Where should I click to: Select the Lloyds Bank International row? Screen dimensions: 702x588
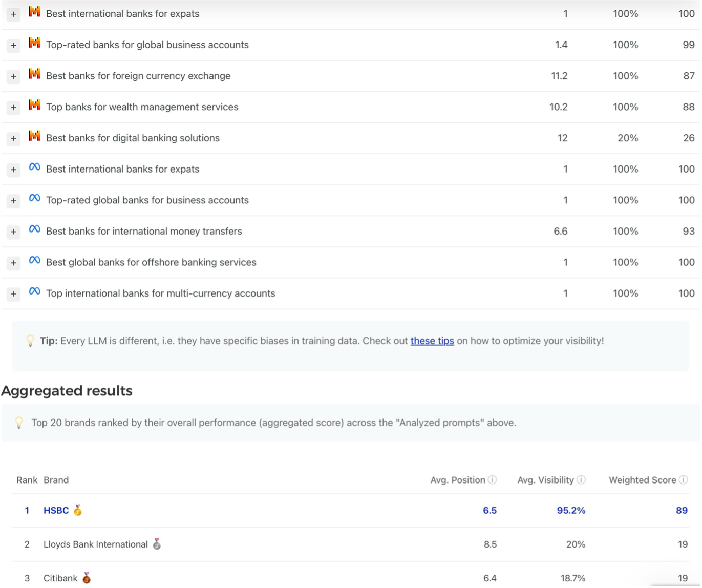(351, 544)
